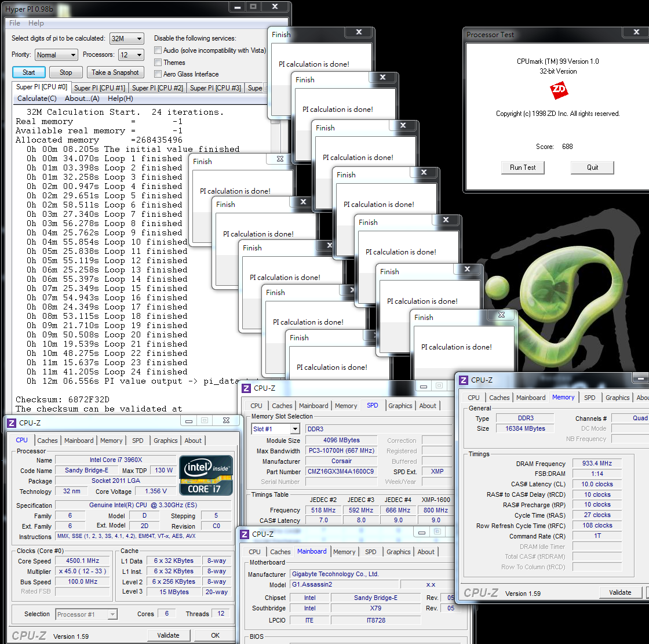Open the Mainboard tab in CPU-Z Memory window
The width and height of the screenshot is (649, 644).
(531, 398)
